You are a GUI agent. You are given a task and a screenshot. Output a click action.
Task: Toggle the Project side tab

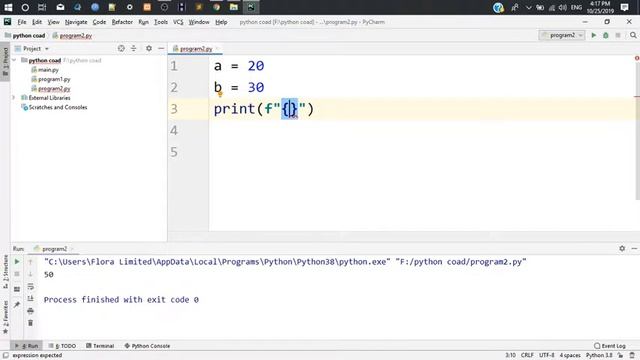pos(5,62)
